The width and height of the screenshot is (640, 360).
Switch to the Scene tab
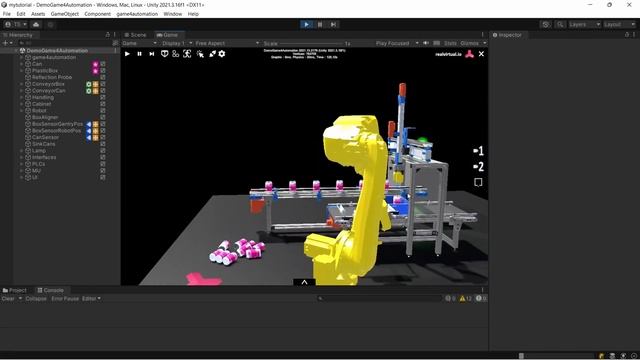click(x=136, y=35)
